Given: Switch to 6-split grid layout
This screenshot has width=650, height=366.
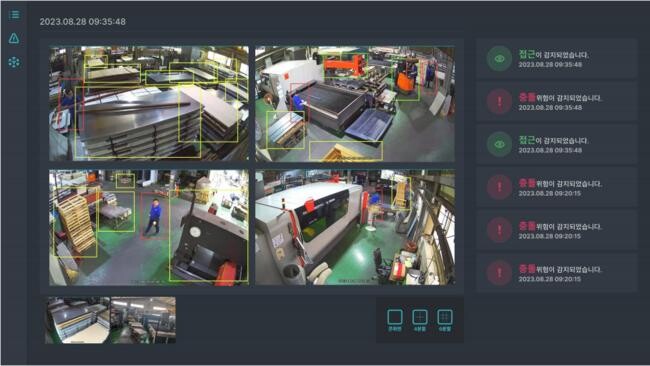Looking at the screenshot, I should pyautogui.click(x=445, y=320).
